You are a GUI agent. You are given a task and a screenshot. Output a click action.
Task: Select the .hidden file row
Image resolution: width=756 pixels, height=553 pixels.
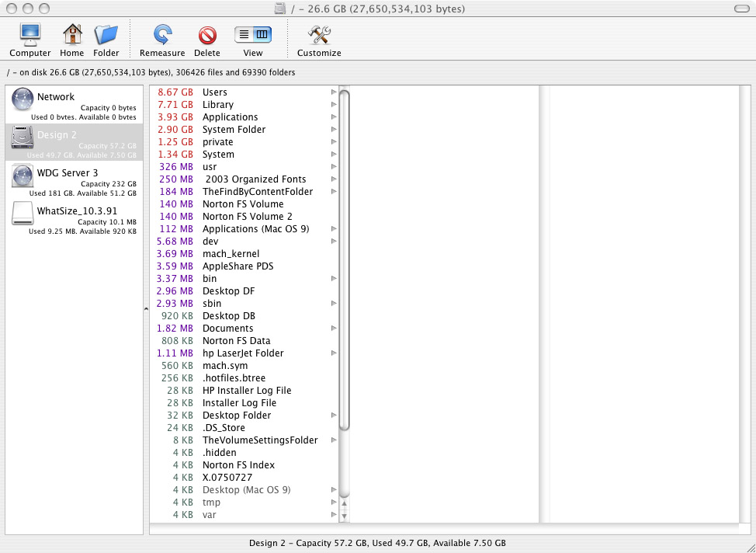click(x=244, y=453)
